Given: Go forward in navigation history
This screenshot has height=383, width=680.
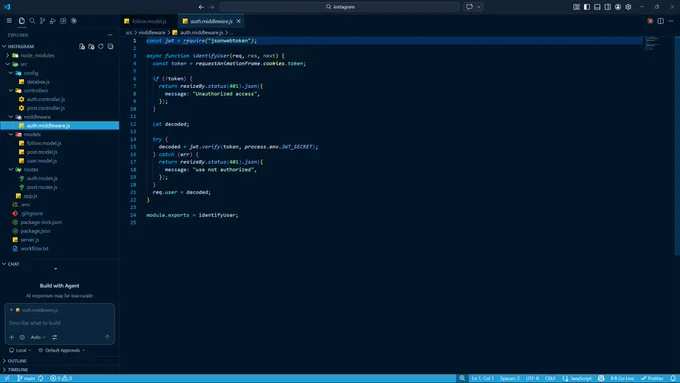Looking at the screenshot, I should coord(212,7).
